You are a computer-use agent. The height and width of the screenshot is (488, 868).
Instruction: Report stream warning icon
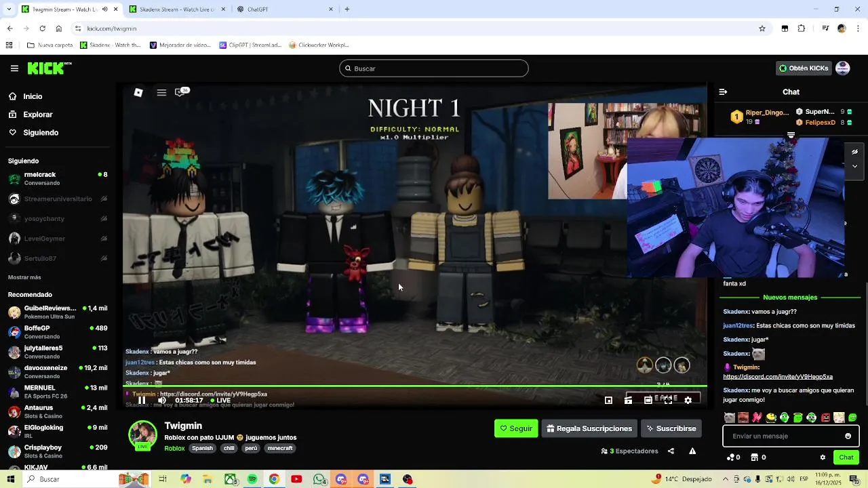point(692,451)
